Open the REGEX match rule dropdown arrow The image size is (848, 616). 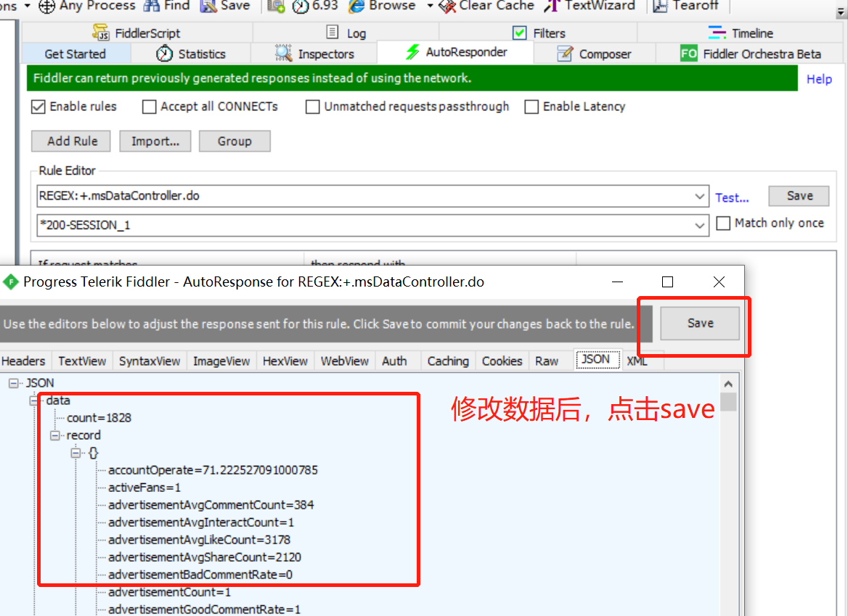[x=699, y=196]
